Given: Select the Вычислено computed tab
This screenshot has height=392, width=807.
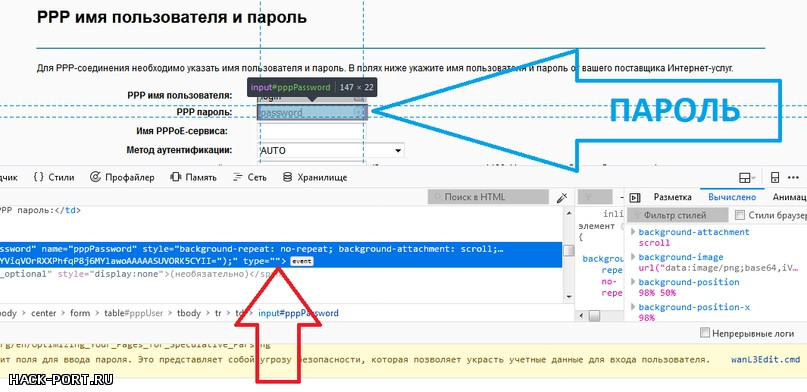Looking at the screenshot, I should point(732,197).
